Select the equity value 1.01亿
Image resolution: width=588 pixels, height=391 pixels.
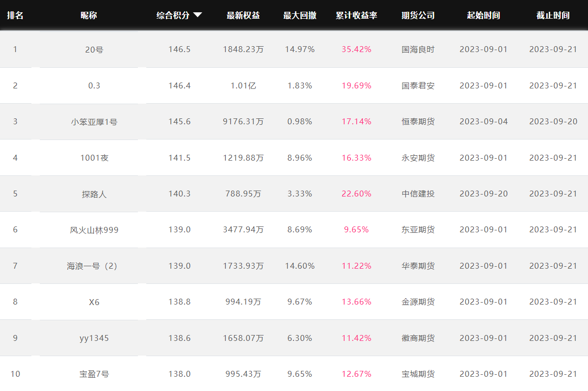(x=243, y=85)
